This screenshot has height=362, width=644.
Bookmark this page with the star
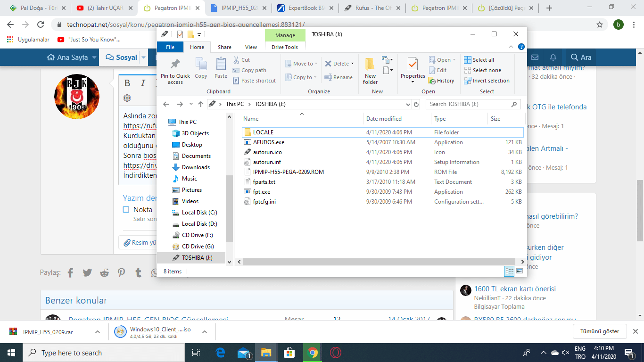(600, 25)
